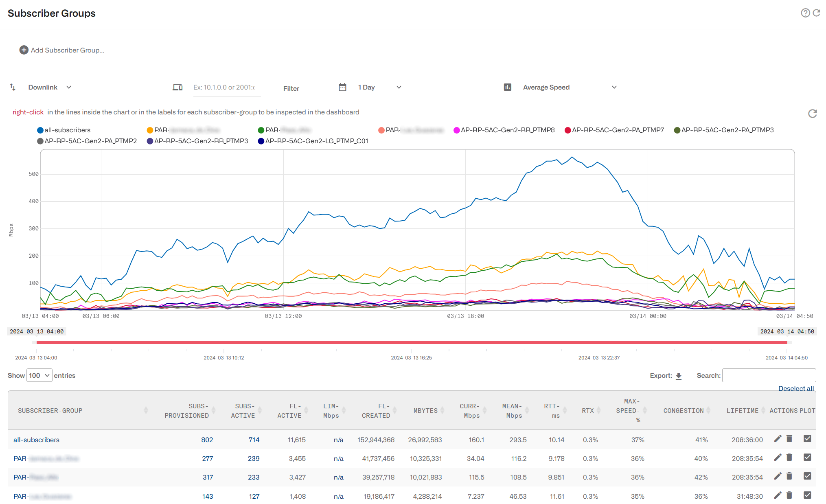Click the Export download icon above the table
The width and height of the screenshot is (826, 504).
(679, 376)
